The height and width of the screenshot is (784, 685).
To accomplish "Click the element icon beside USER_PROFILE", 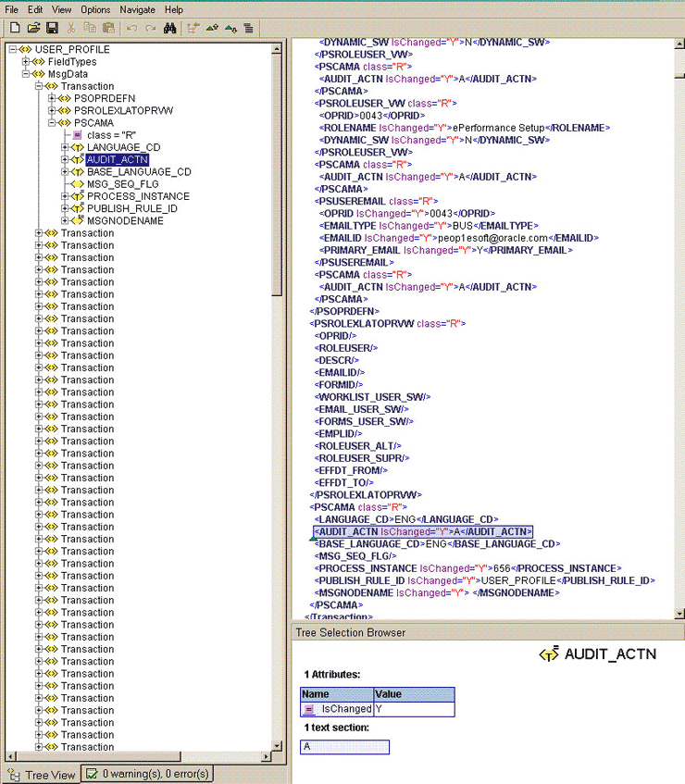I will [x=26, y=49].
